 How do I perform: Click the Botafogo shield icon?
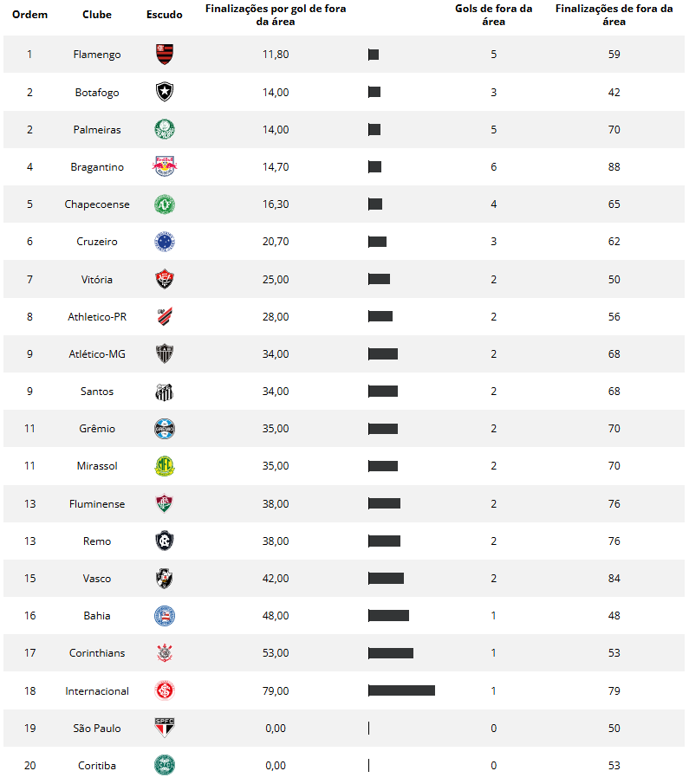[164, 92]
